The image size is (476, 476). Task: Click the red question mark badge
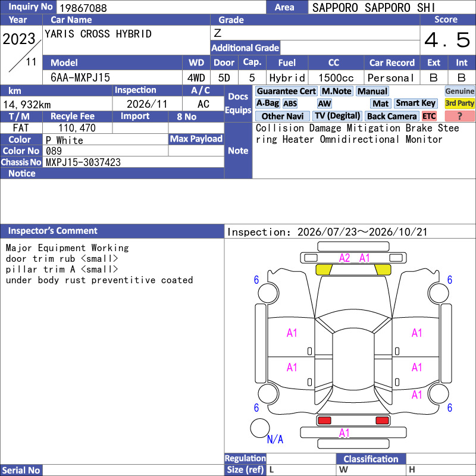coord(459,116)
